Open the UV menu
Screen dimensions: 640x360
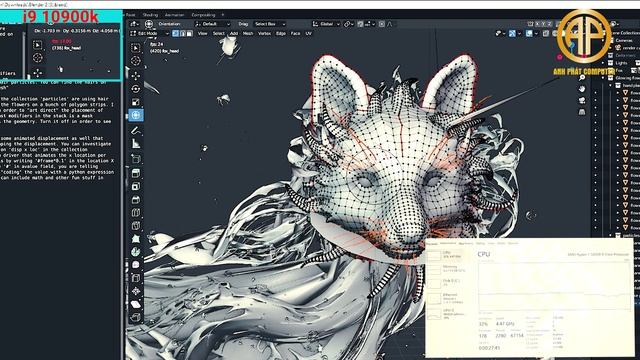(308, 33)
